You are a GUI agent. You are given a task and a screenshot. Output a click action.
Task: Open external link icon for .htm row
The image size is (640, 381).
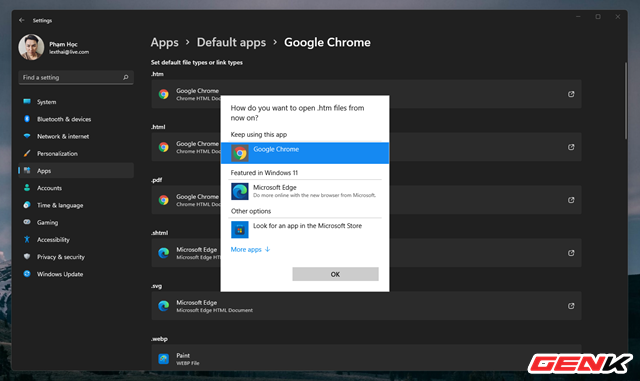(571, 94)
